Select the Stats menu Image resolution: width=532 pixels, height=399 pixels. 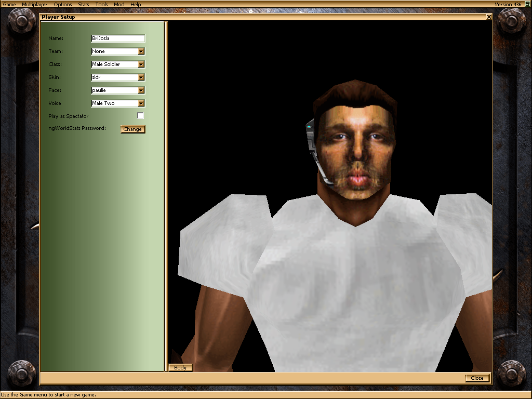pyautogui.click(x=84, y=4)
